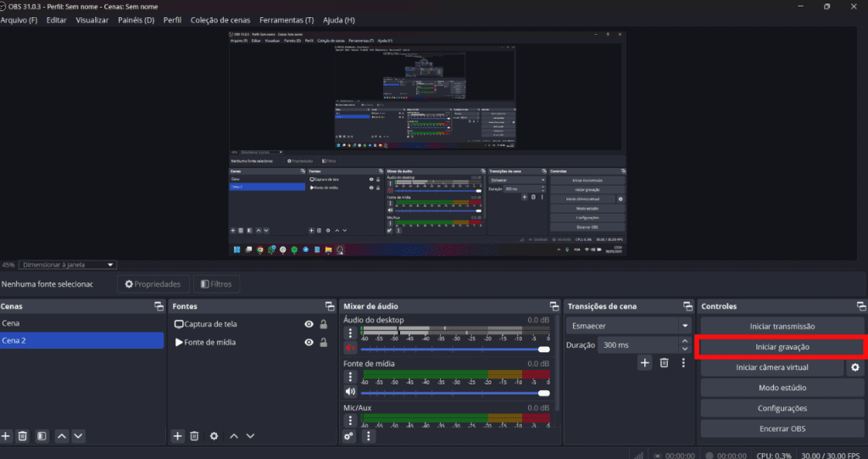The height and width of the screenshot is (459, 868).
Task: Add a new scene in Cenas panel
Action: coord(6,436)
